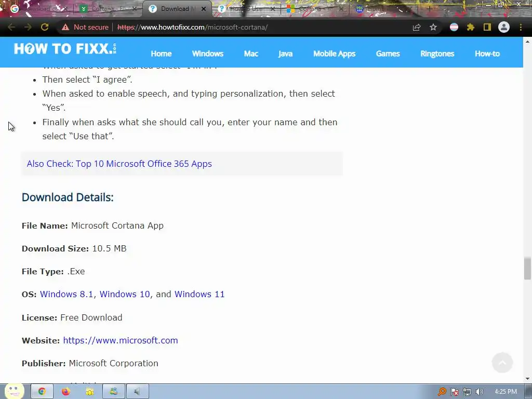Image resolution: width=532 pixels, height=399 pixels.
Task: Follow the Windows 10 link
Action: (x=125, y=294)
